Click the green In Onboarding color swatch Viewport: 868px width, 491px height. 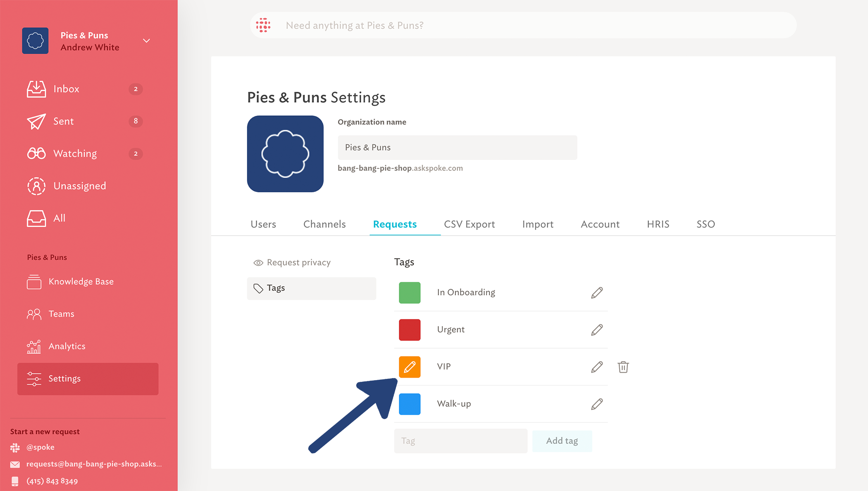click(410, 292)
